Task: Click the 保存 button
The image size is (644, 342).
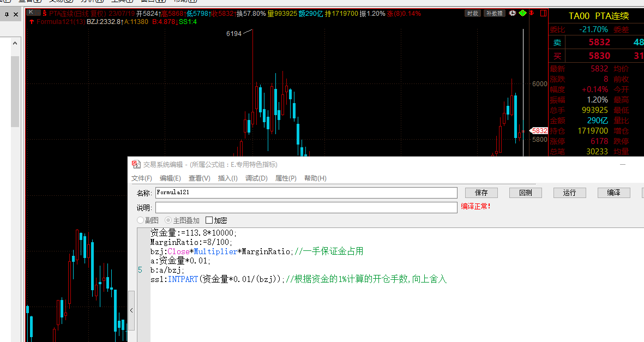Action: tap(482, 193)
